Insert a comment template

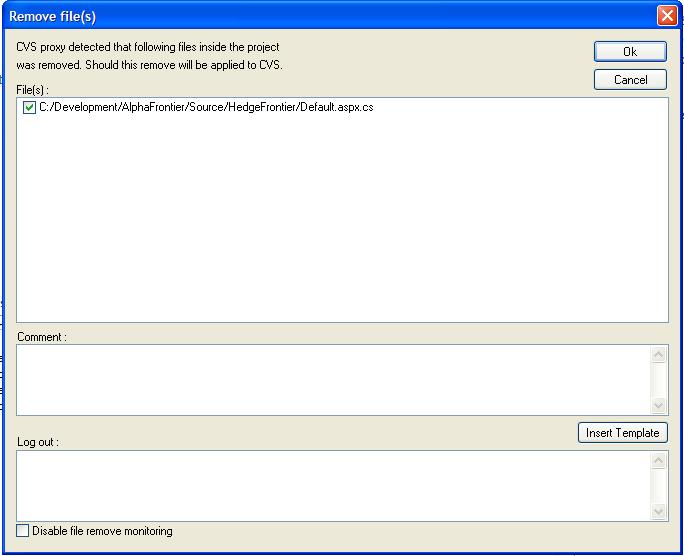[x=622, y=433]
